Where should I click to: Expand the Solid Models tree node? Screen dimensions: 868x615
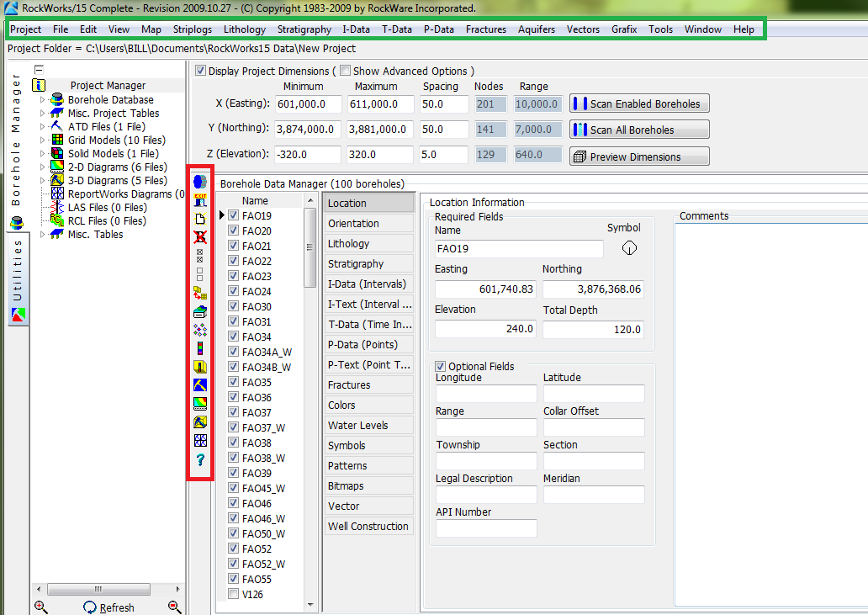tap(43, 153)
